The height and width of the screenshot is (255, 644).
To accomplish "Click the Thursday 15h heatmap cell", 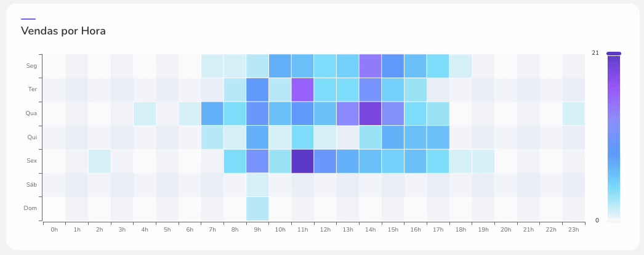I will [x=393, y=137].
